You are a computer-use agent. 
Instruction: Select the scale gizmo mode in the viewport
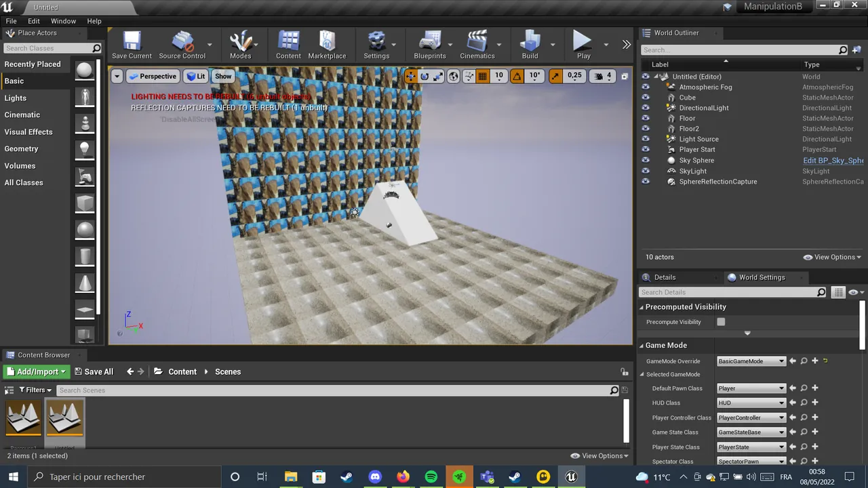[x=439, y=76]
